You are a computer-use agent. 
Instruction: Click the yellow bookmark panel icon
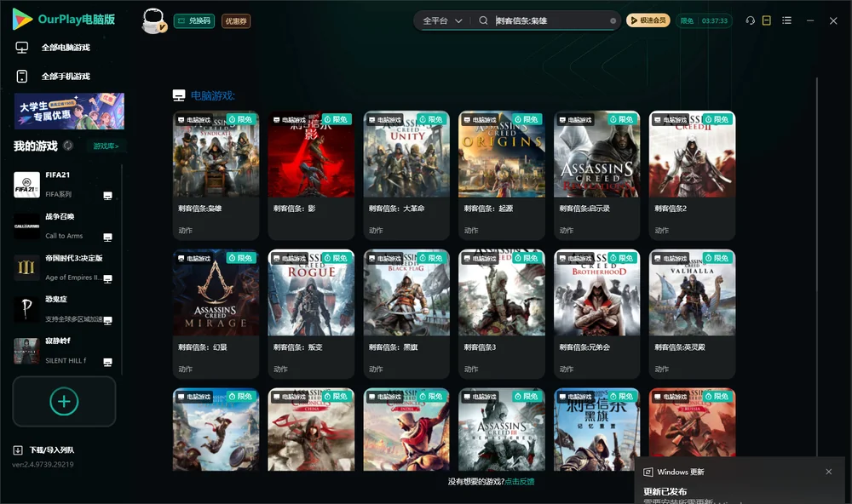click(767, 20)
